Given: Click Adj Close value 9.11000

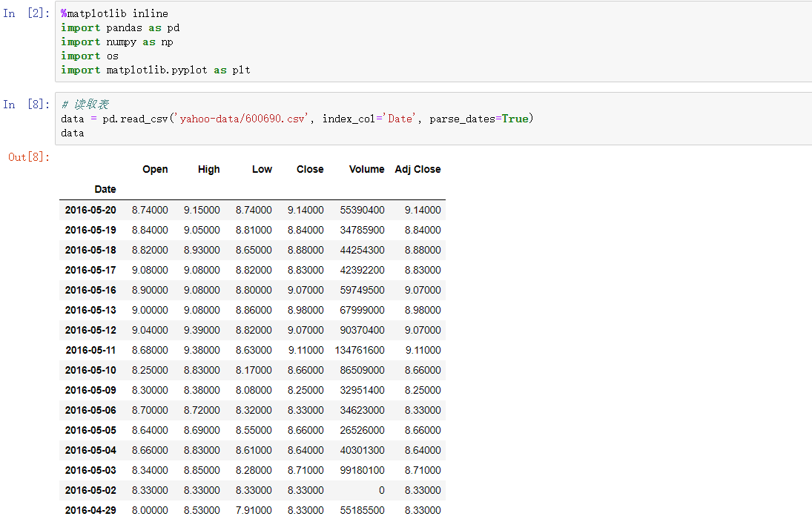Looking at the screenshot, I should pyautogui.click(x=423, y=350).
